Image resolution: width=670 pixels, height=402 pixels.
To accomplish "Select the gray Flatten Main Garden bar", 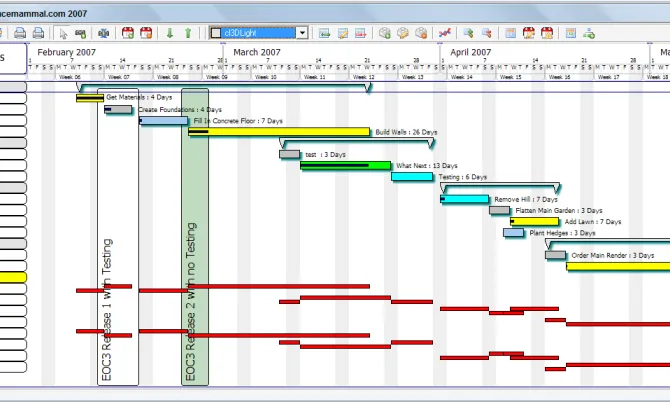I will 500,210.
